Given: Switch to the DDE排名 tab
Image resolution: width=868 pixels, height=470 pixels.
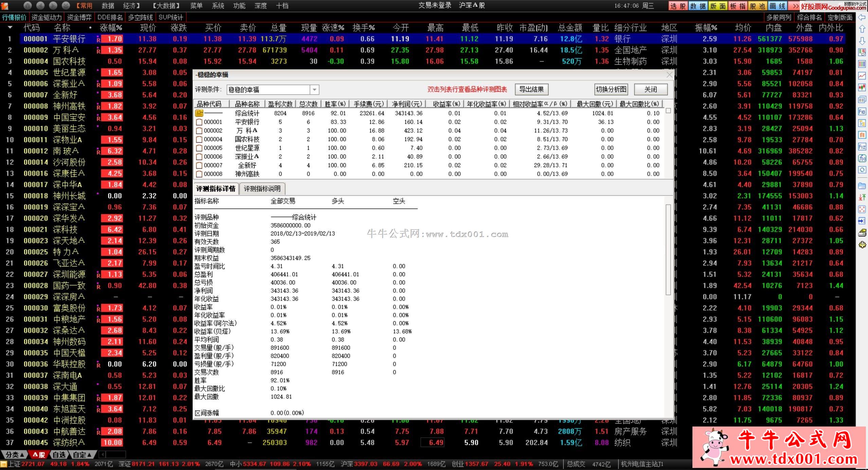Looking at the screenshot, I should pos(110,17).
